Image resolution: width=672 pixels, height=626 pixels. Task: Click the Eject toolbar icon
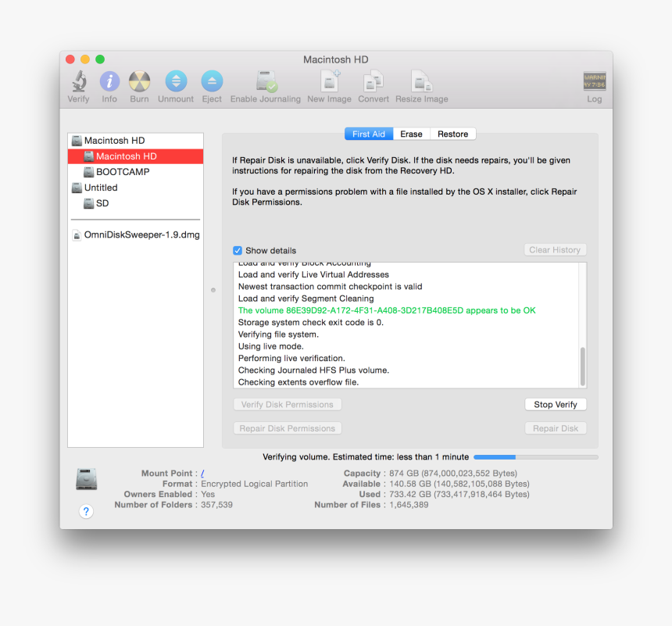tap(212, 81)
